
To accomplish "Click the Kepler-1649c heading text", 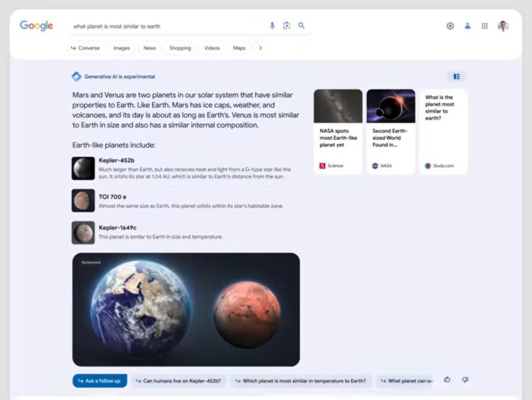I will click(118, 227).
